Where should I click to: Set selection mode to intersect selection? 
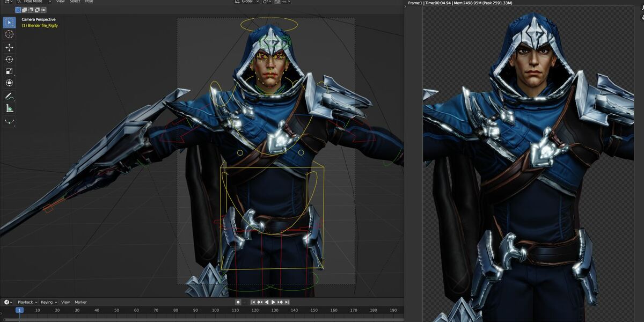43,10
